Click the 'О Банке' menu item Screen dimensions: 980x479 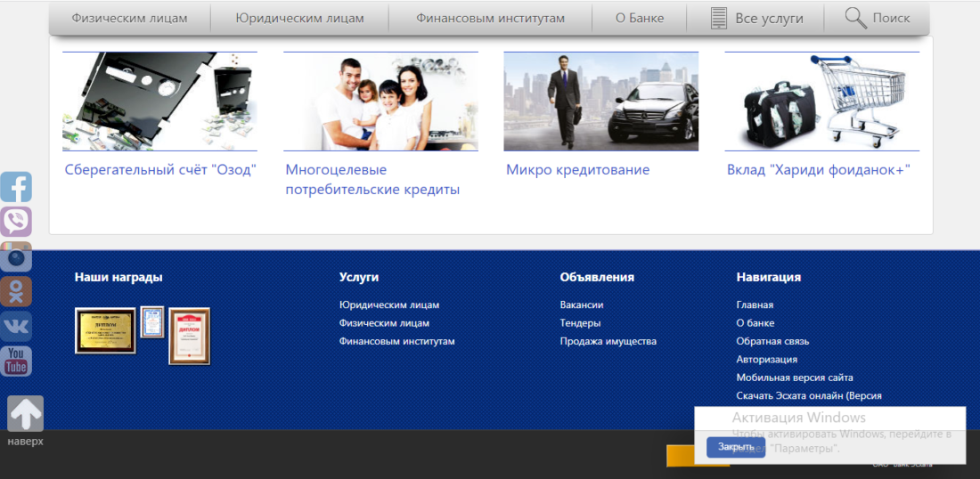pos(639,18)
